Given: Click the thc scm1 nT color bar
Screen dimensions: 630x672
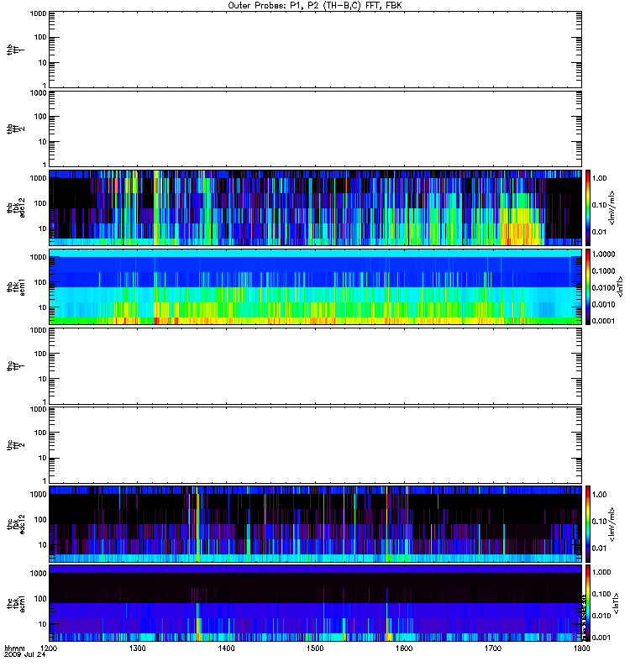Looking at the screenshot, I should coord(588,603).
